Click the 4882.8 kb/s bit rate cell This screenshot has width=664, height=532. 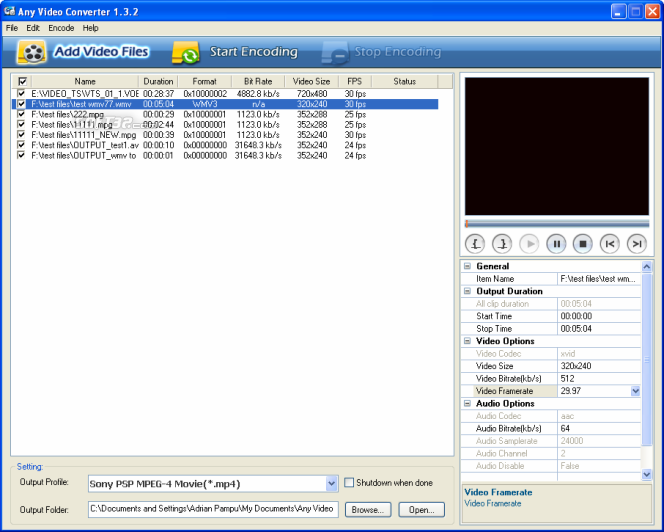(x=258, y=94)
